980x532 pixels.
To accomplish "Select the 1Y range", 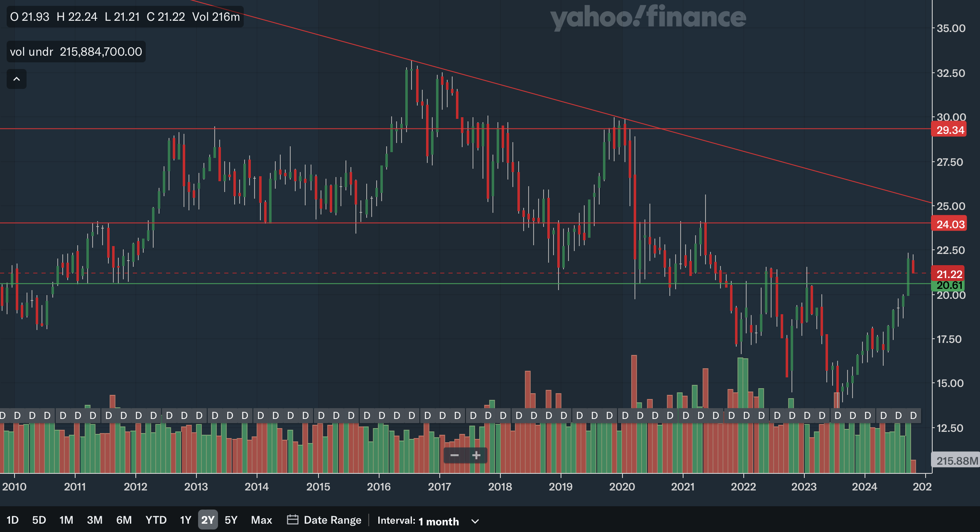I will tap(185, 520).
